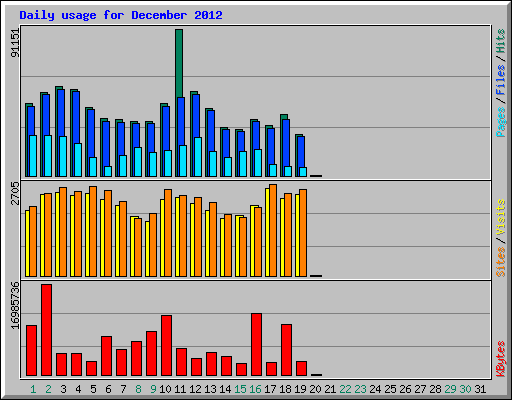The image size is (512, 400).
Task: Click the day 2 label on the x-axis
Action: click(x=48, y=389)
